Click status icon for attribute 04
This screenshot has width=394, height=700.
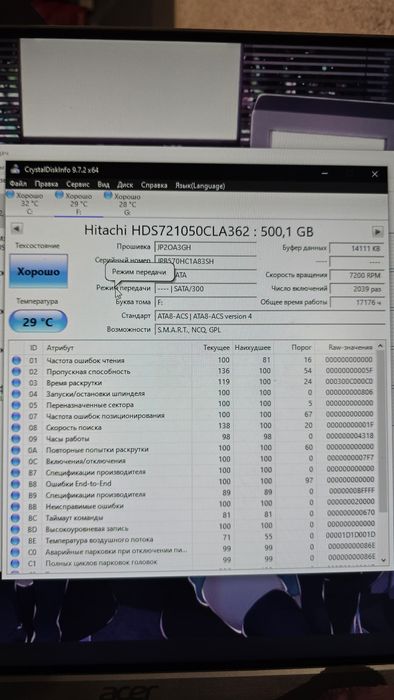pyautogui.click(x=17, y=393)
